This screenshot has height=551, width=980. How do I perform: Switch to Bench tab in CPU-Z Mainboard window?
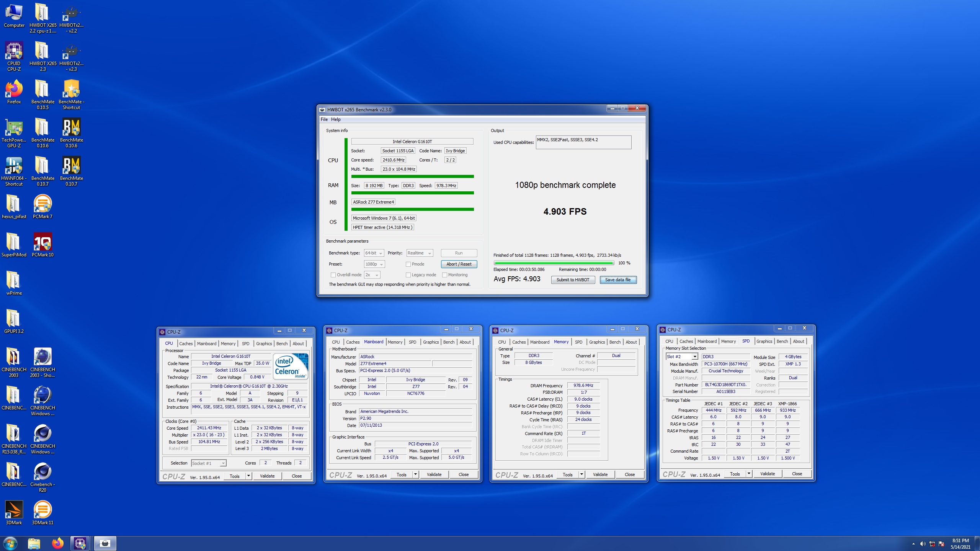(x=449, y=342)
